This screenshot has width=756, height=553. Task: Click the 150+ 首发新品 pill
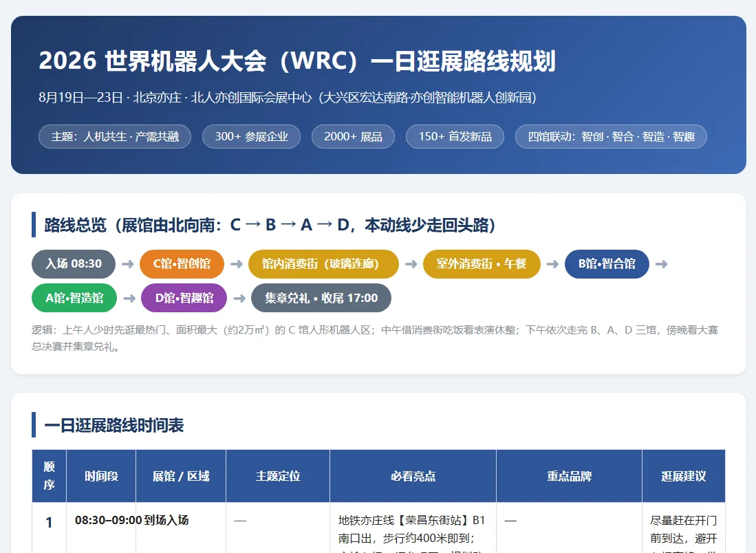[455, 136]
